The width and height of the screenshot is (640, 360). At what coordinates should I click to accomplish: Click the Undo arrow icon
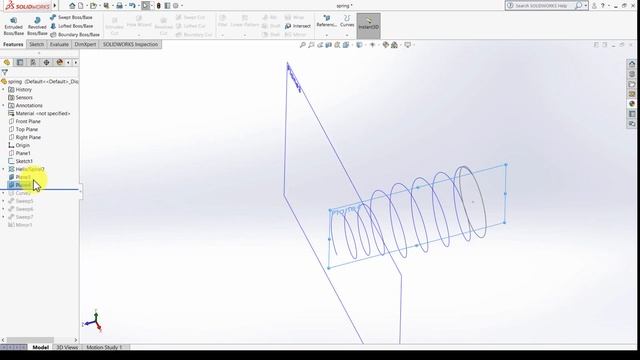[x=132, y=6]
